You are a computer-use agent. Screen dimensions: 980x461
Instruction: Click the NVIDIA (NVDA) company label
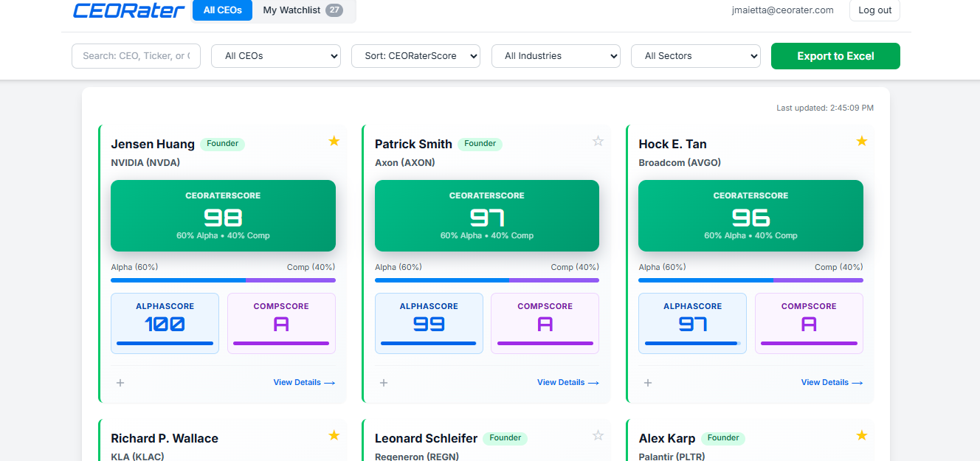coord(145,162)
